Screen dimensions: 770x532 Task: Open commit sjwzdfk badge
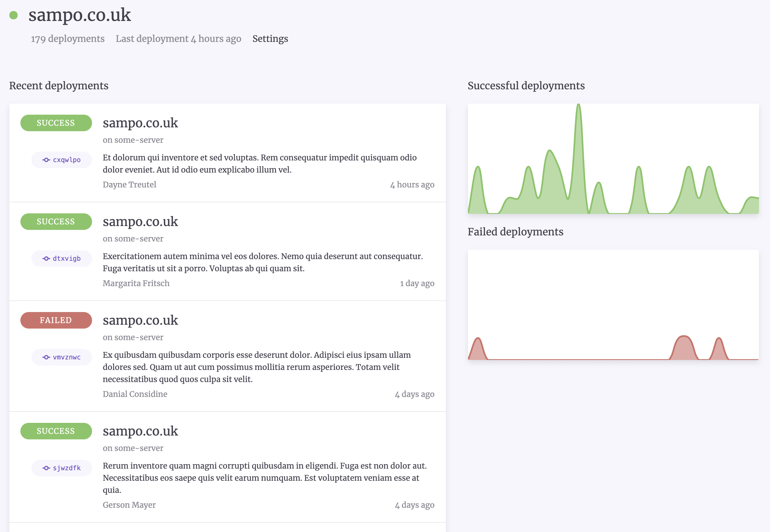62,468
